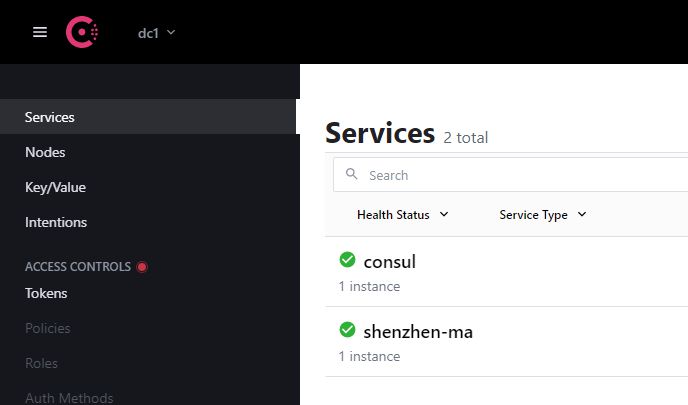
Task: Open the Tokens page
Action: [46, 293]
